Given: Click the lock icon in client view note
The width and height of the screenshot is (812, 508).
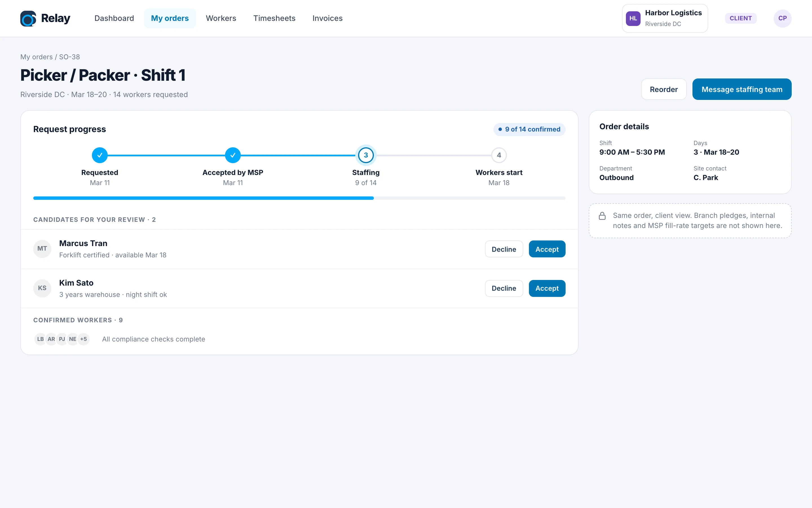Looking at the screenshot, I should tap(602, 216).
